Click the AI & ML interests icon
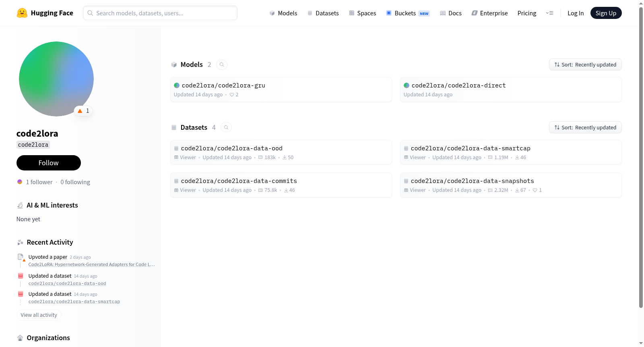The width and height of the screenshot is (644, 347). 20,205
